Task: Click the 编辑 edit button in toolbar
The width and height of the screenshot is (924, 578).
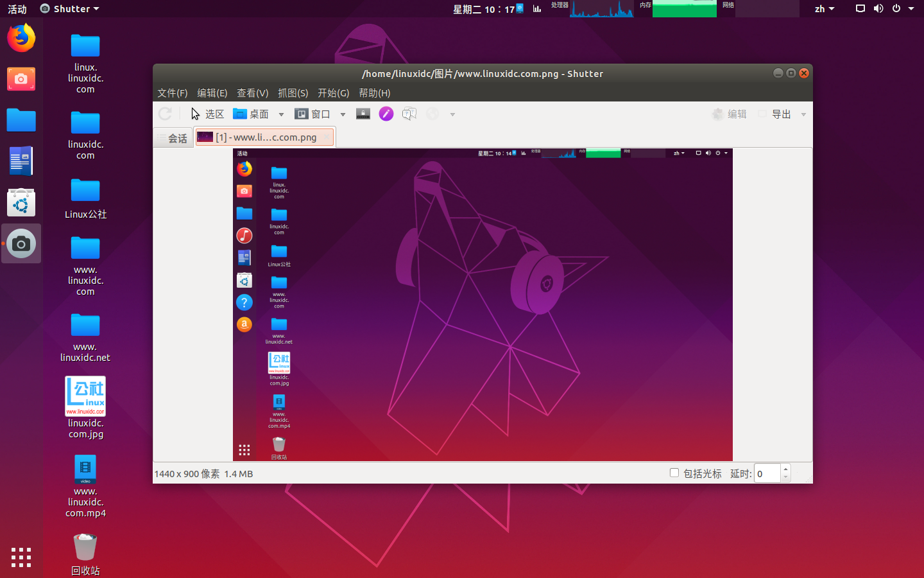Action: click(730, 114)
